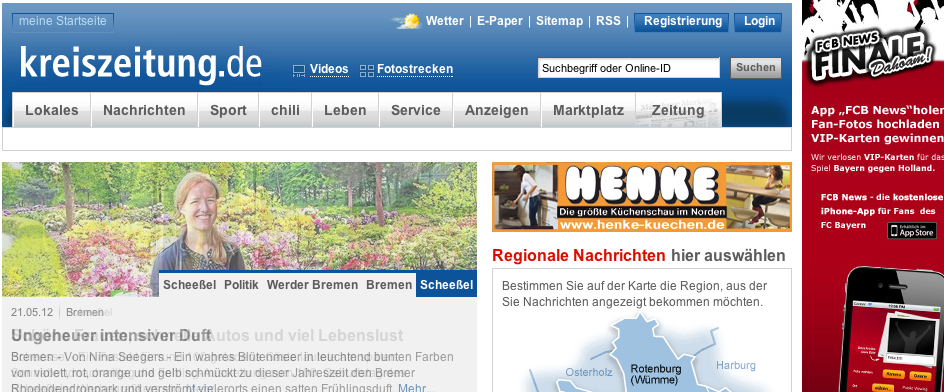
Task: Select the Bremen slider tab
Action: coord(389,285)
